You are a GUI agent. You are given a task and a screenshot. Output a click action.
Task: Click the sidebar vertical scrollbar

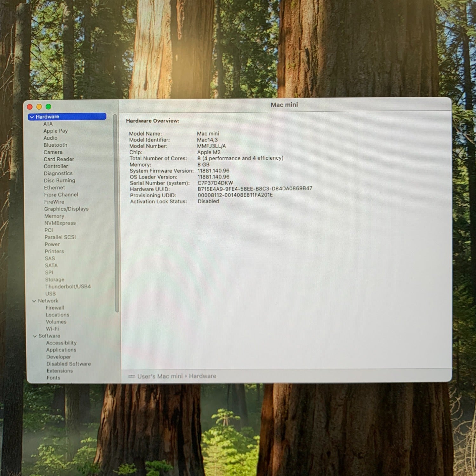pos(116,213)
